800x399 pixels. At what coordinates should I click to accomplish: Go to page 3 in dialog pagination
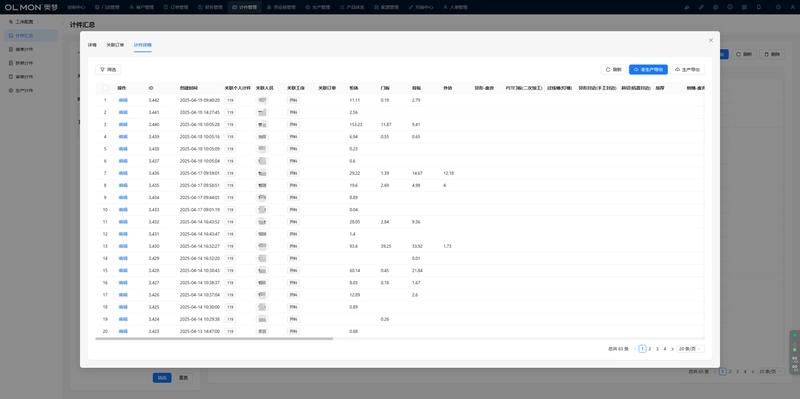[657, 349]
